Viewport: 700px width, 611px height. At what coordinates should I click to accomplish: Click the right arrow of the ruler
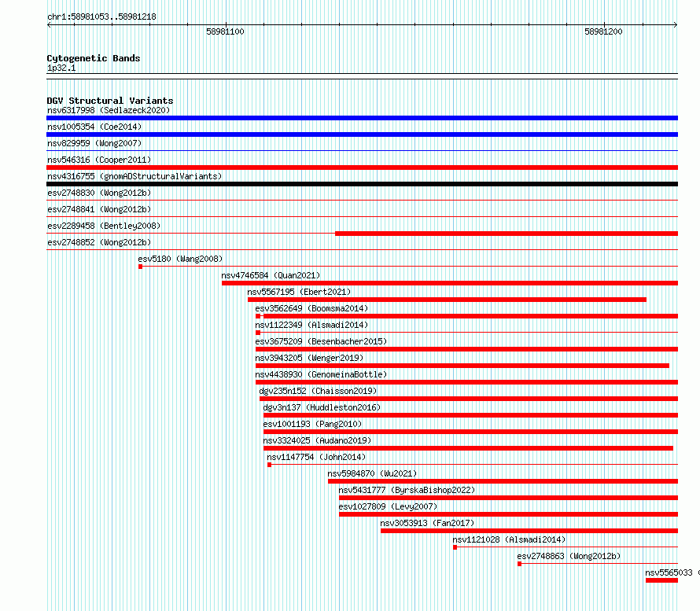point(676,24)
